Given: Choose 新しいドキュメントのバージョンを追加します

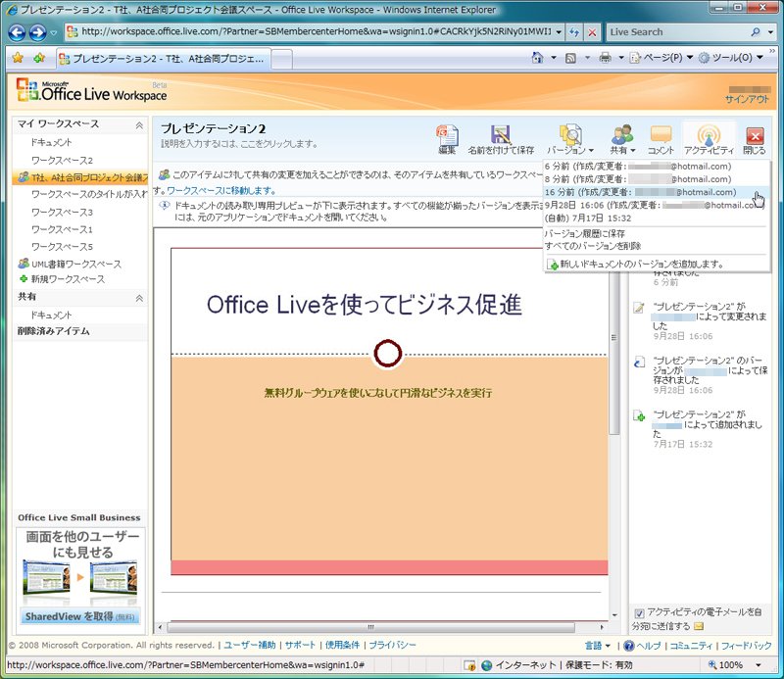Looking at the screenshot, I should (x=635, y=264).
